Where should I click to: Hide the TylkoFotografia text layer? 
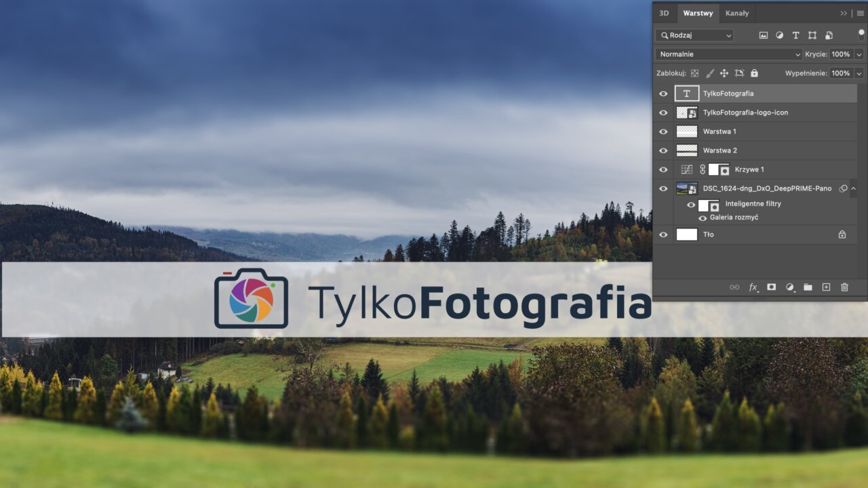[x=663, y=94]
